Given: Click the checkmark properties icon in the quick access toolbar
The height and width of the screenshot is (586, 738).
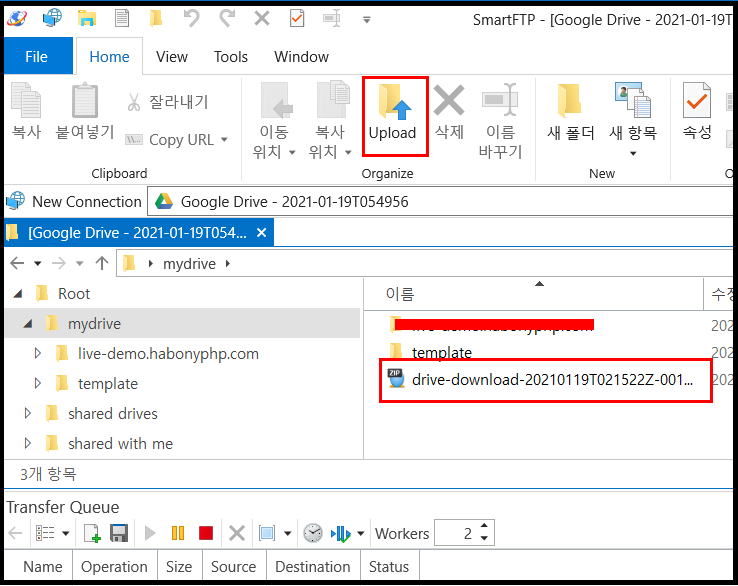Looking at the screenshot, I should pyautogui.click(x=297, y=19).
